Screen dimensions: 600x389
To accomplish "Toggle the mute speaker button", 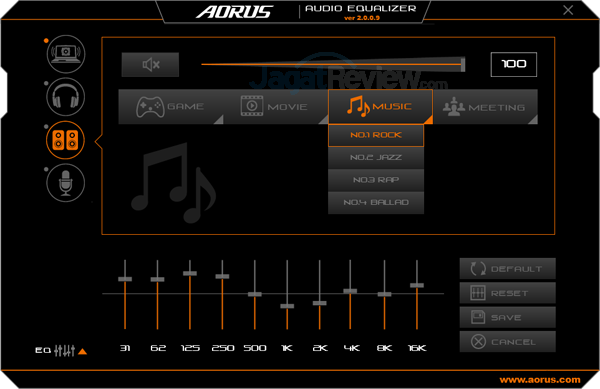I will pos(150,65).
